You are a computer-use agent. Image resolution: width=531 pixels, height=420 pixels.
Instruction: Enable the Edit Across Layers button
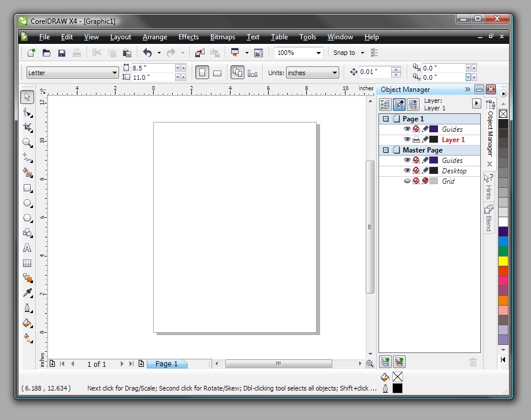click(399, 104)
